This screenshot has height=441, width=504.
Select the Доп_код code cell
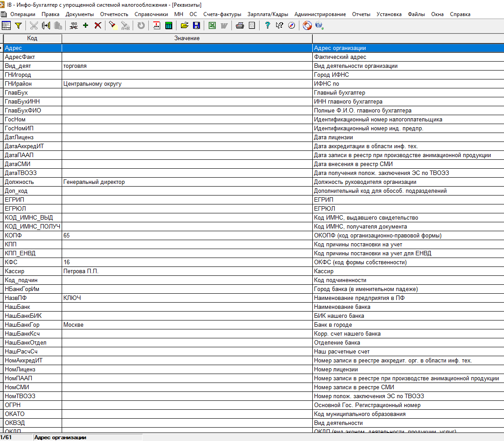[33, 191]
